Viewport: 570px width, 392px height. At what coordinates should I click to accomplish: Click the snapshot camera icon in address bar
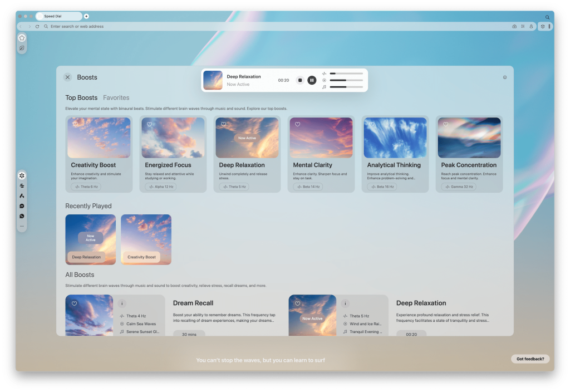514,26
